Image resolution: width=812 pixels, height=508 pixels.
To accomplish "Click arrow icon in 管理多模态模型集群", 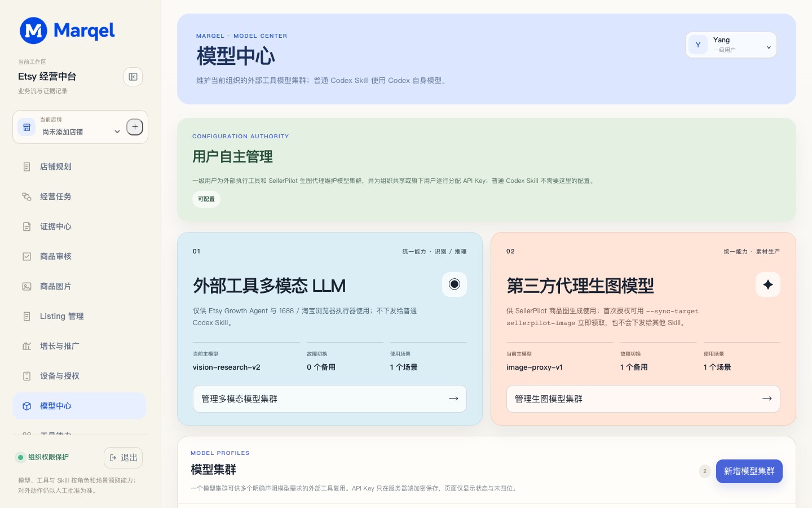I will (453, 398).
